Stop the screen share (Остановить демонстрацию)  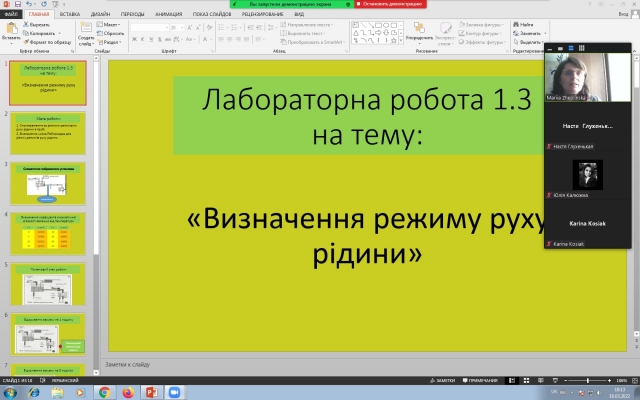point(388,4)
